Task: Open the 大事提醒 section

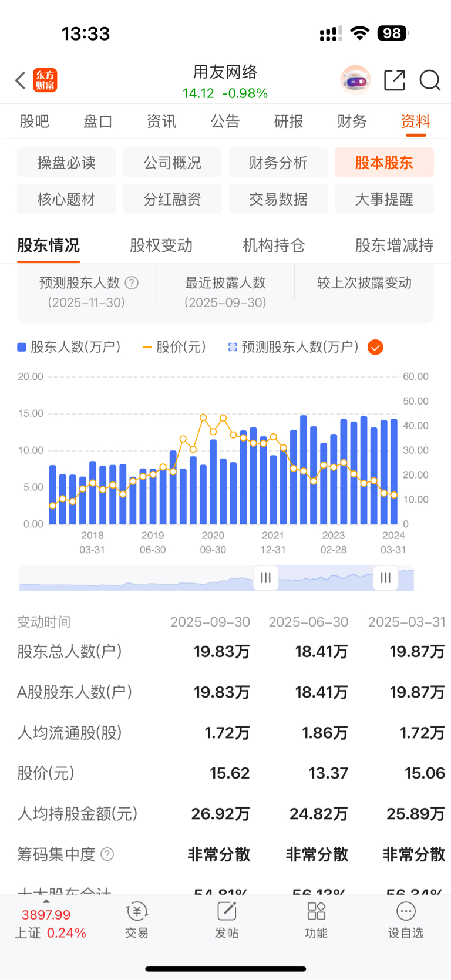Action: [385, 199]
